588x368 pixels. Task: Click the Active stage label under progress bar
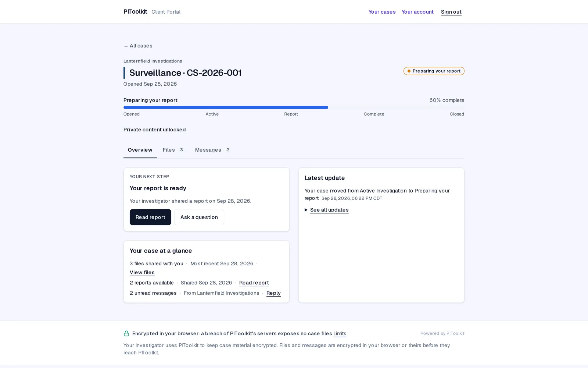212,114
